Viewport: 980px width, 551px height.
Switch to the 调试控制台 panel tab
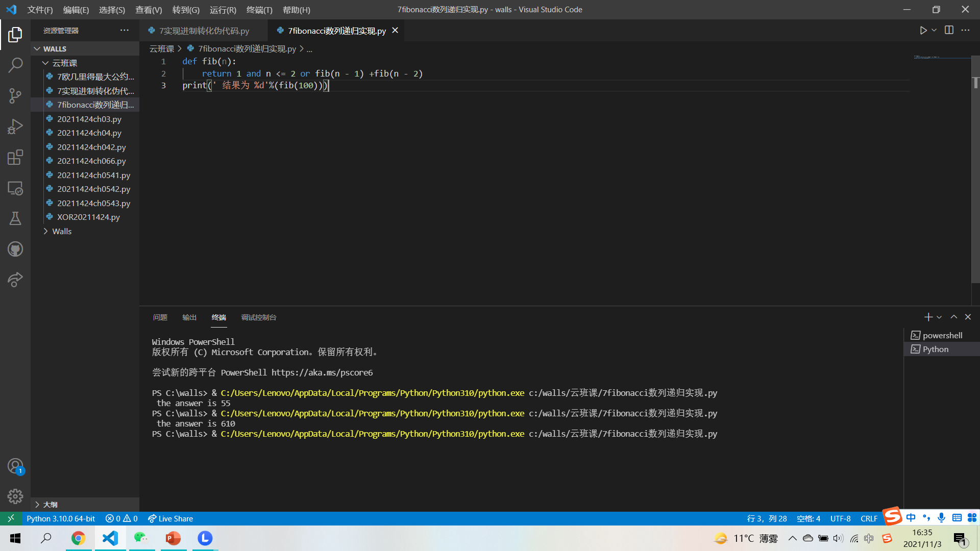[259, 317]
